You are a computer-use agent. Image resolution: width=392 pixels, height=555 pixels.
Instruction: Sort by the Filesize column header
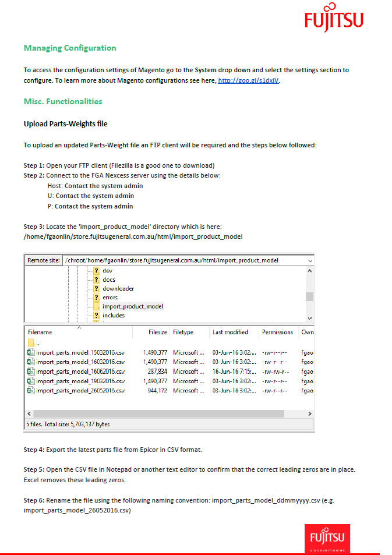point(158,332)
